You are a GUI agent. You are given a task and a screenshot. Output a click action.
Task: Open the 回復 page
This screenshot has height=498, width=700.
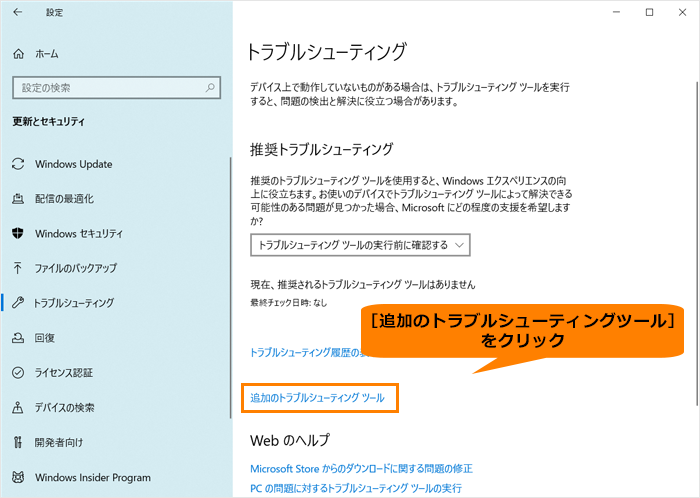click(45, 338)
